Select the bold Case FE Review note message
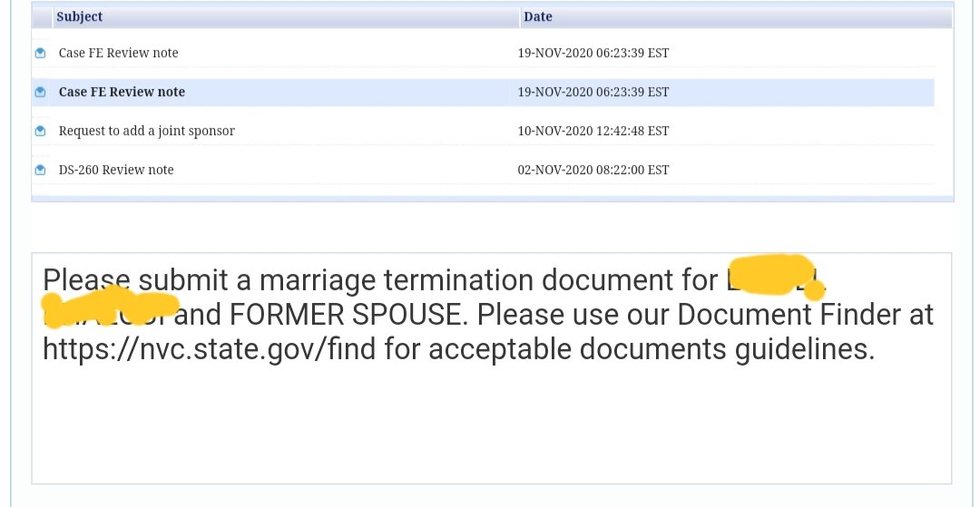The width and height of the screenshot is (980, 507). [122, 92]
